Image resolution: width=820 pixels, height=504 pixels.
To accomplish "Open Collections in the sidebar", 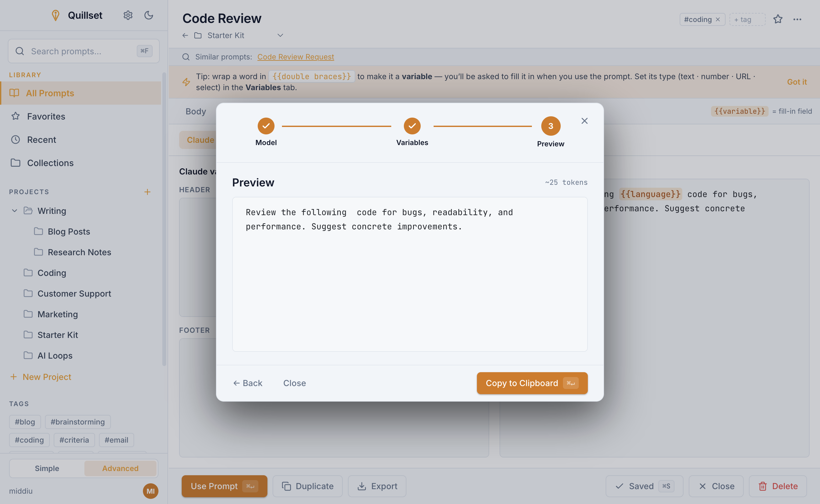I will click(x=81, y=163).
